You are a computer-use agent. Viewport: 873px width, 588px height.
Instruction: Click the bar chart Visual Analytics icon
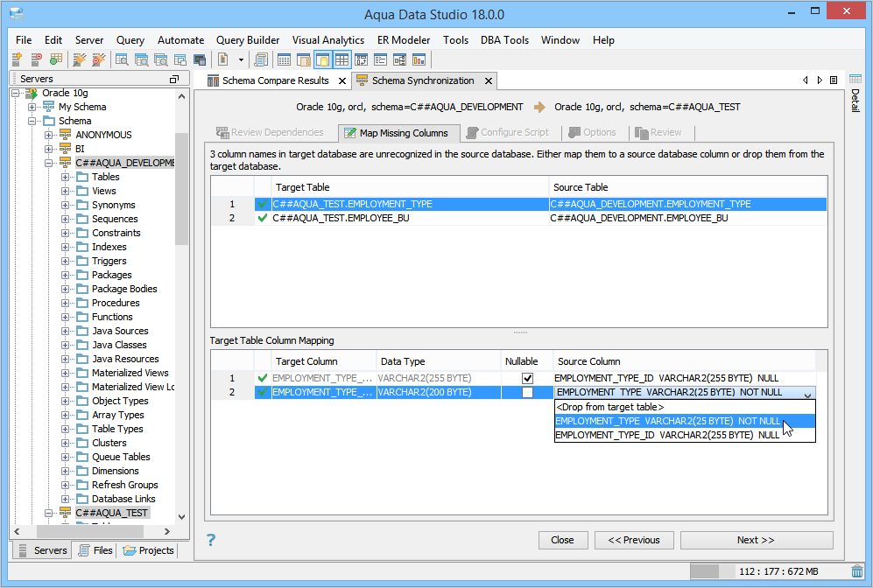coord(419,59)
